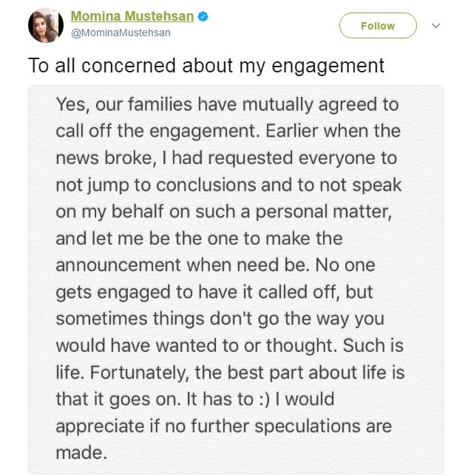Click the @MominaMustehsan handle
The image size is (471, 476).
tap(121, 33)
